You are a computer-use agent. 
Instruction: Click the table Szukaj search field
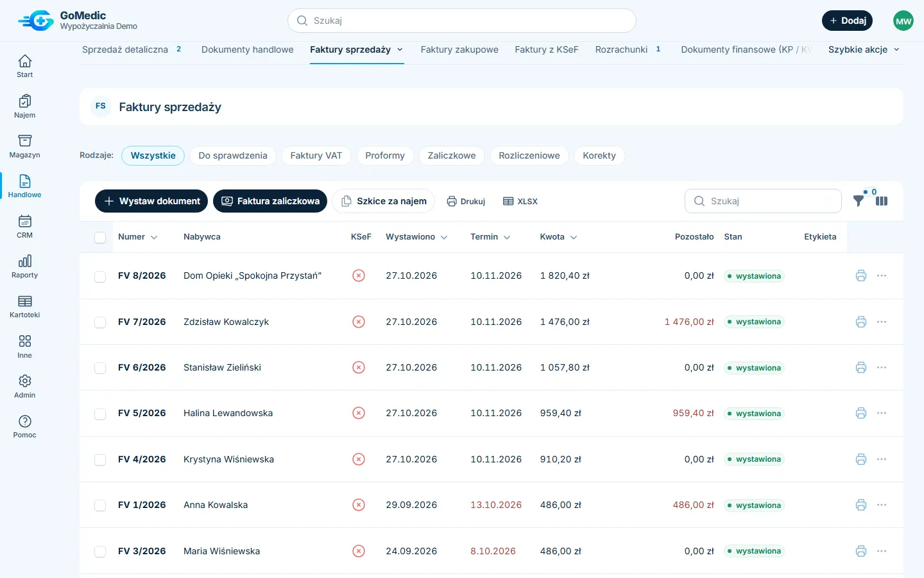click(x=763, y=201)
